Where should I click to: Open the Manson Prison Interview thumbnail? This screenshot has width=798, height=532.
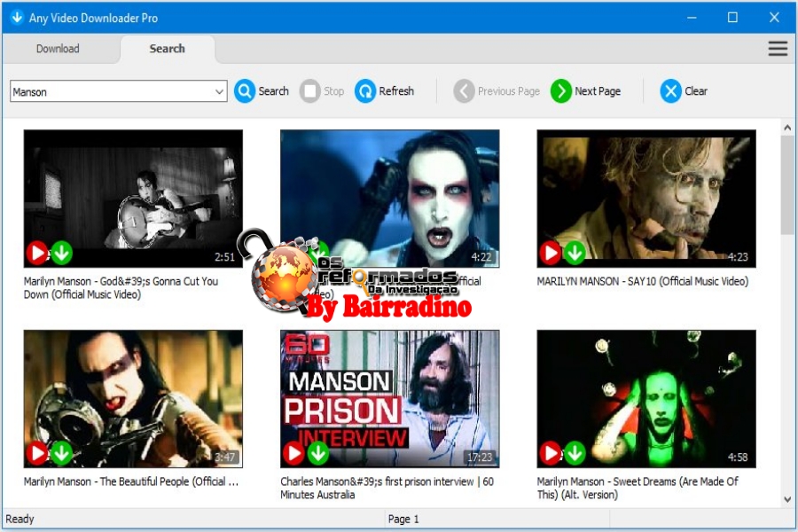[390, 399]
